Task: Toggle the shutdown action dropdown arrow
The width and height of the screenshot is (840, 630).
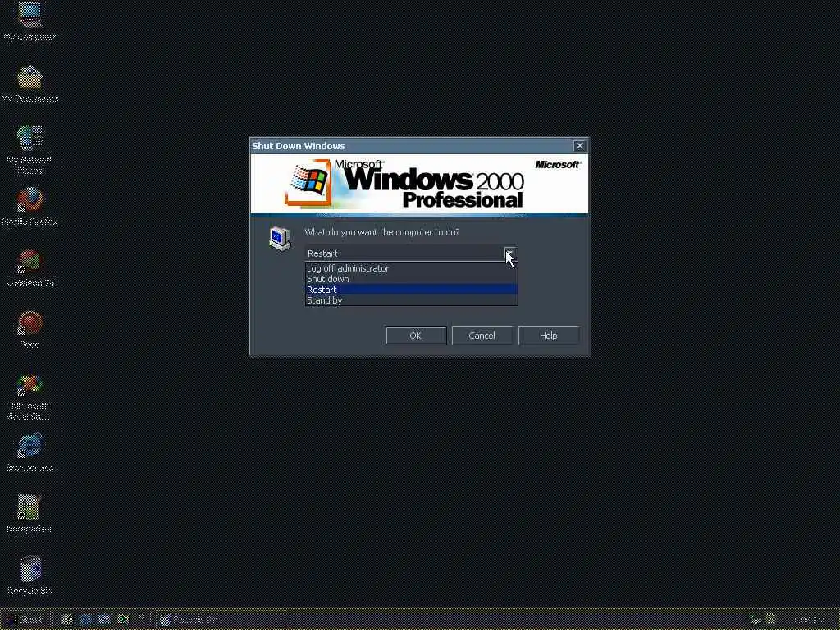Action: pyautogui.click(x=511, y=253)
